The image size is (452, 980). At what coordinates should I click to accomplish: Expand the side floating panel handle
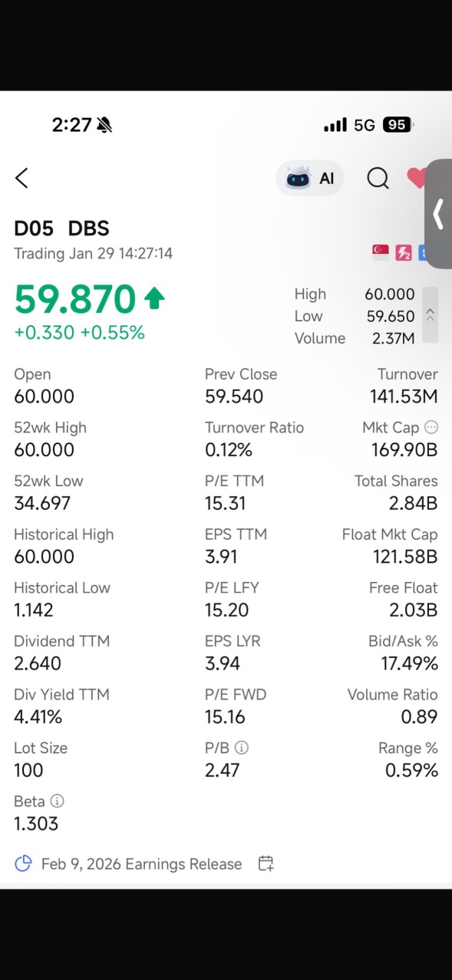(x=438, y=214)
